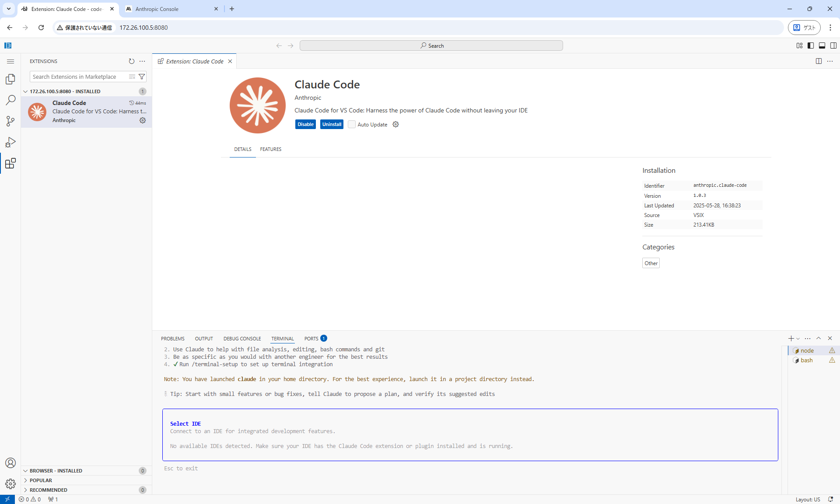This screenshot has width=840, height=504.
Task: Open the browser tab list dropdown
Action: [8, 9]
